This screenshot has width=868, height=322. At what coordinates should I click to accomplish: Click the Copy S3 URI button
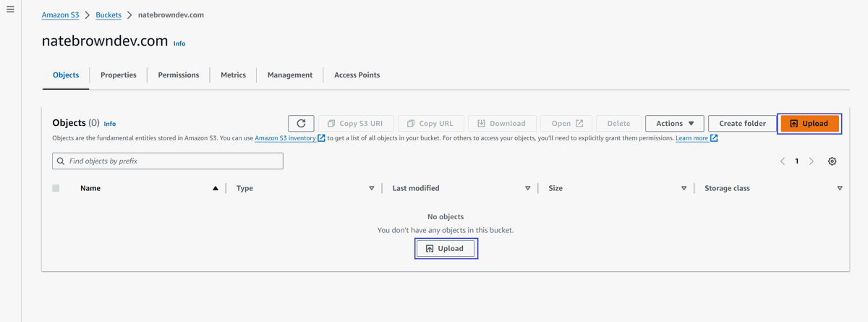[x=355, y=123]
